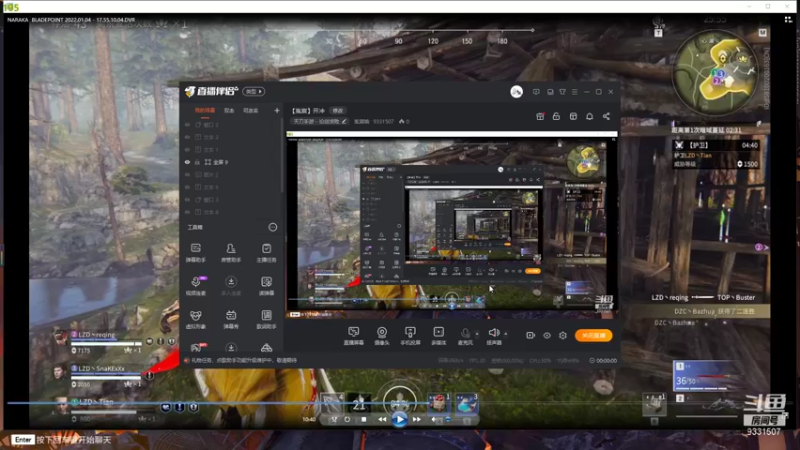
Task: Open the user avatar in title bar
Action: (516, 92)
